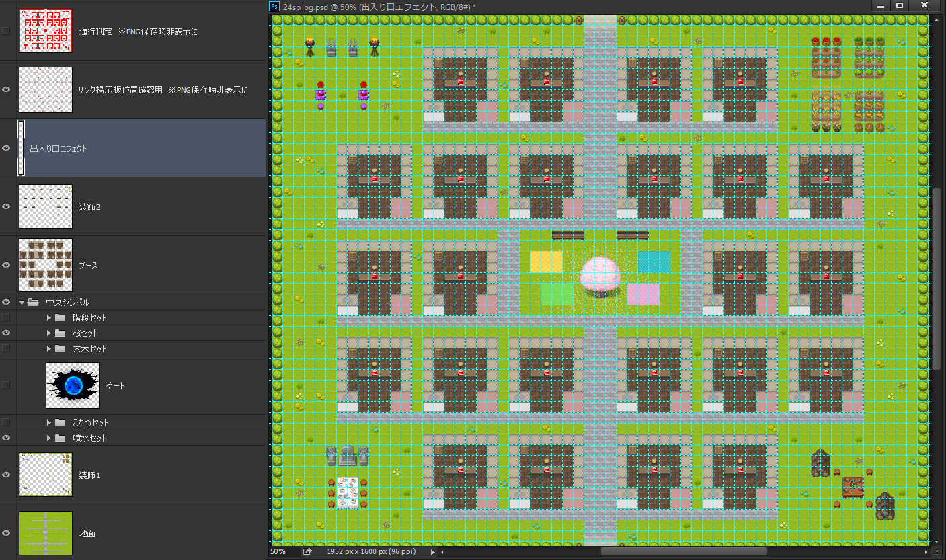This screenshot has height=560, width=946.
Task: Click the horizontal scrollbar left arrow
Action: 443,551
